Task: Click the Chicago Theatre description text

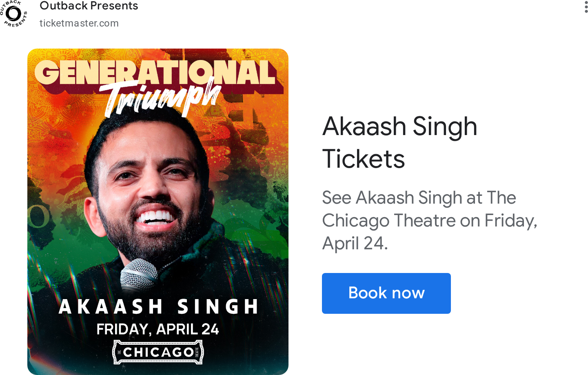Action: (x=430, y=220)
